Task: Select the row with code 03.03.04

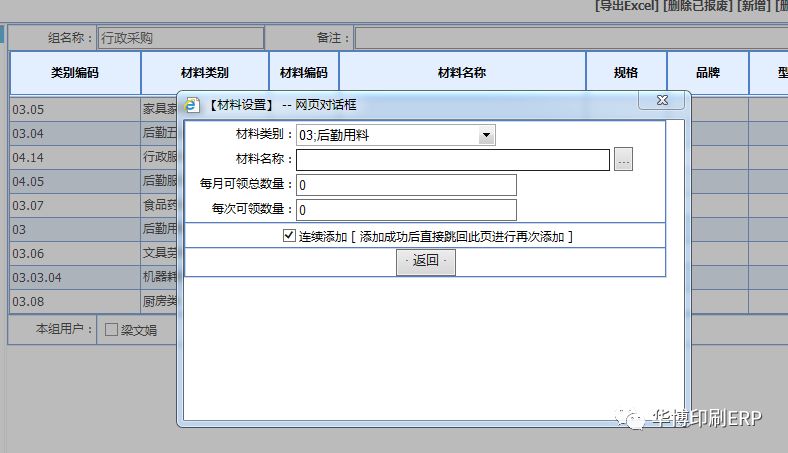Action: pos(74,278)
